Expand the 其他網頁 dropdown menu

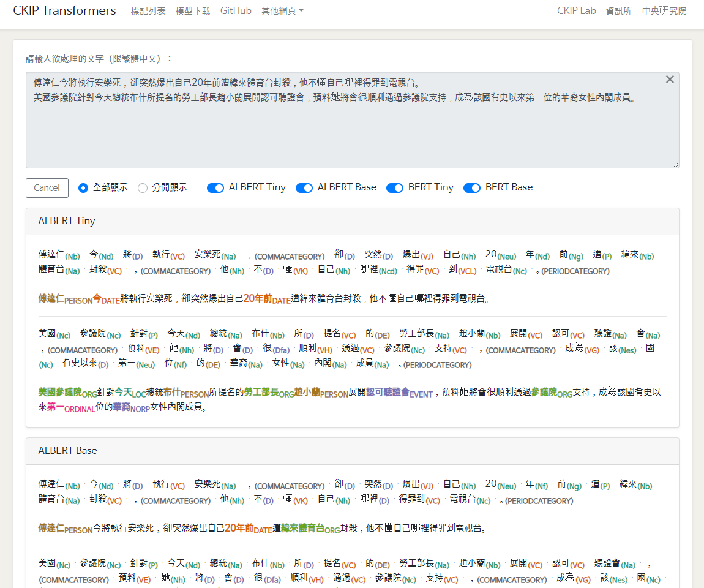click(282, 11)
